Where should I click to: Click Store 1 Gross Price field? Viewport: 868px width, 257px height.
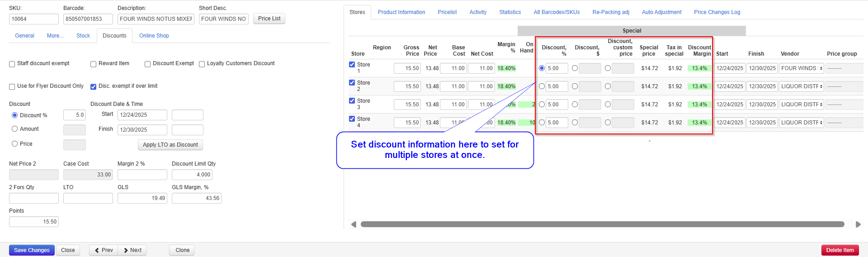coord(407,68)
